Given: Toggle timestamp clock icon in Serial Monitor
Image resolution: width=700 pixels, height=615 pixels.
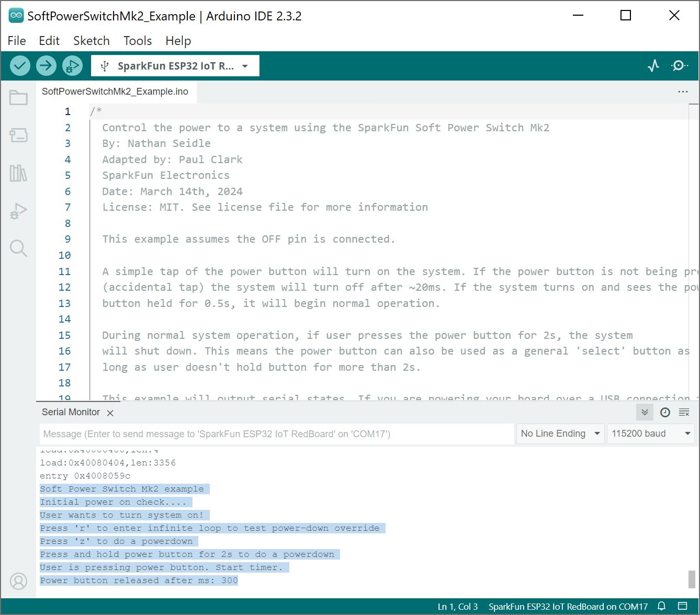Looking at the screenshot, I should 665,412.
